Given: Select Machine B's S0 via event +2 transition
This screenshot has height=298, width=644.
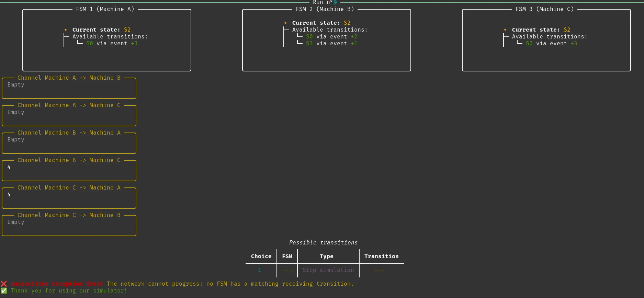Looking at the screenshot, I should click(331, 37).
